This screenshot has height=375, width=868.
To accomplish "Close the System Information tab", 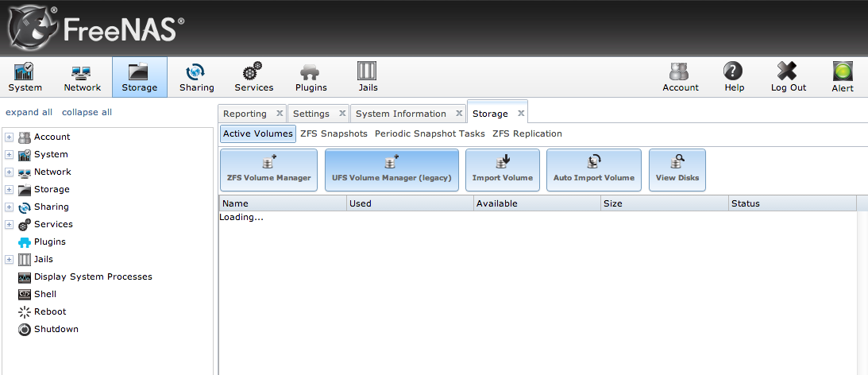I will (x=459, y=113).
